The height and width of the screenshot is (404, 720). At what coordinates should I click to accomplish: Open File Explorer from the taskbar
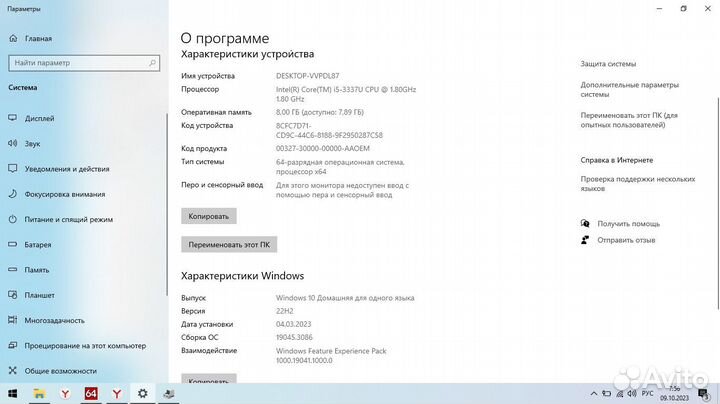coord(39,394)
